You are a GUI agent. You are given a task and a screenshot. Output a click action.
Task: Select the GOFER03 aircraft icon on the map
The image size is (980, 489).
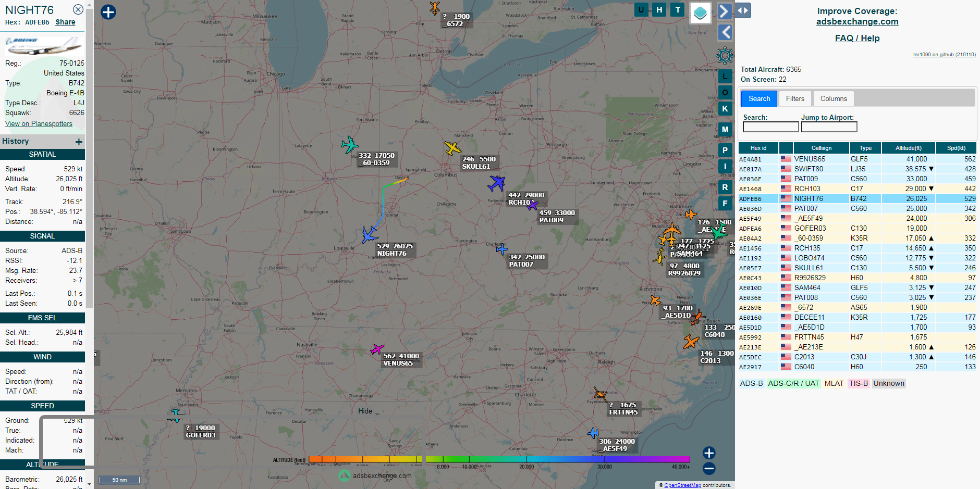pyautogui.click(x=176, y=415)
